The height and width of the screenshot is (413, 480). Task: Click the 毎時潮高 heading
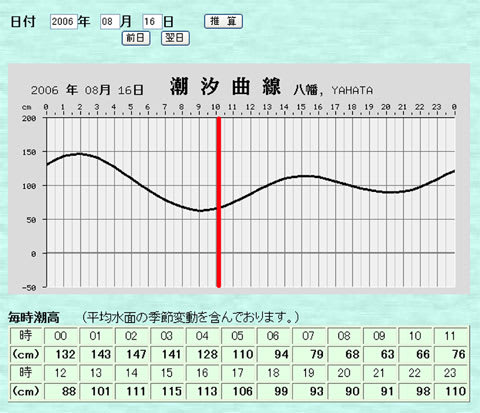(x=34, y=317)
